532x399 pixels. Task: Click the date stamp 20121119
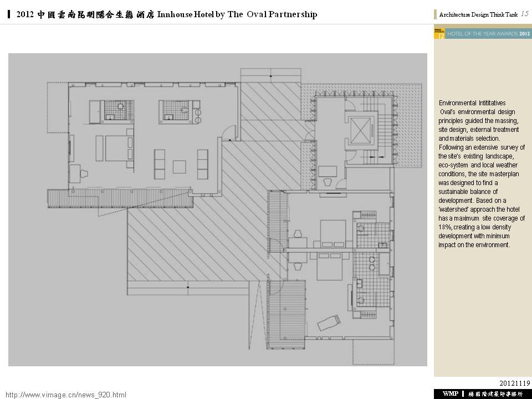click(515, 383)
